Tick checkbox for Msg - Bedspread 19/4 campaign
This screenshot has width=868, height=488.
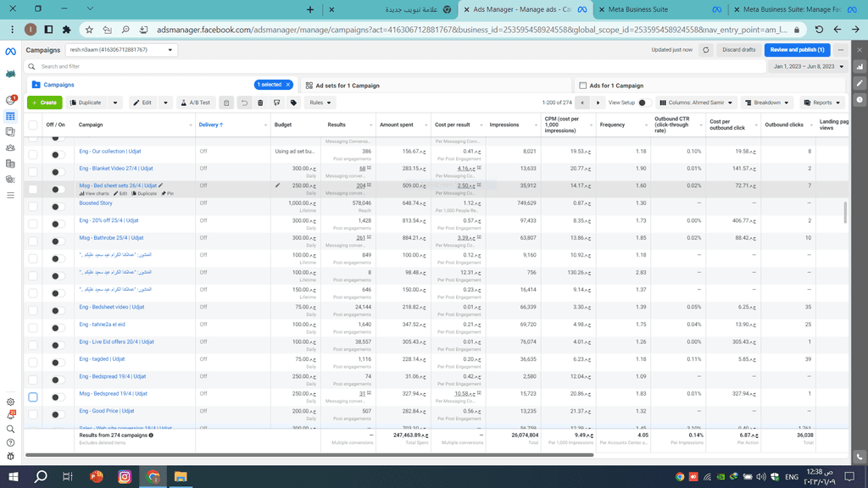tap(33, 397)
